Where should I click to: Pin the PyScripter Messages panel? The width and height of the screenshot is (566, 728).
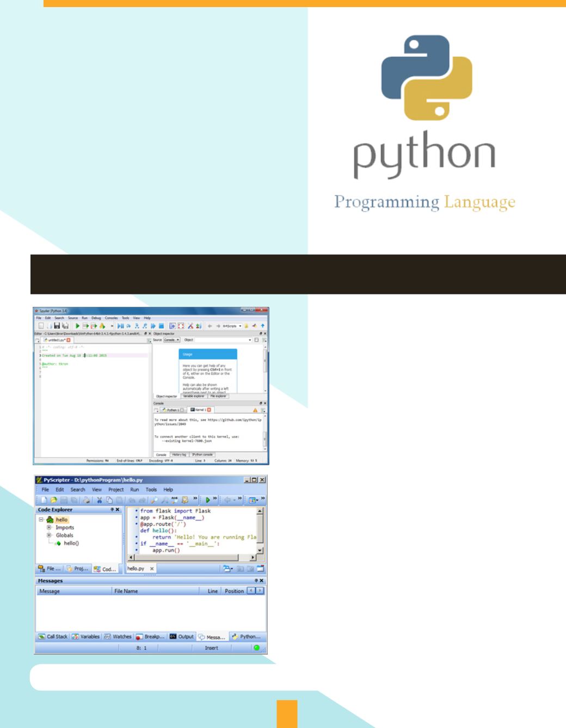coord(256,581)
